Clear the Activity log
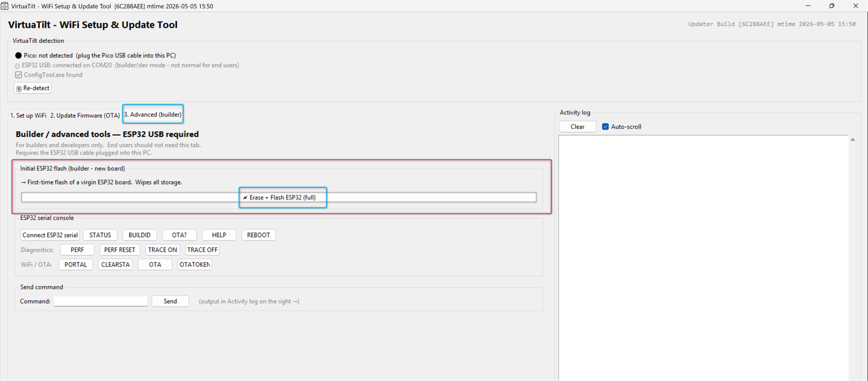 click(x=578, y=126)
